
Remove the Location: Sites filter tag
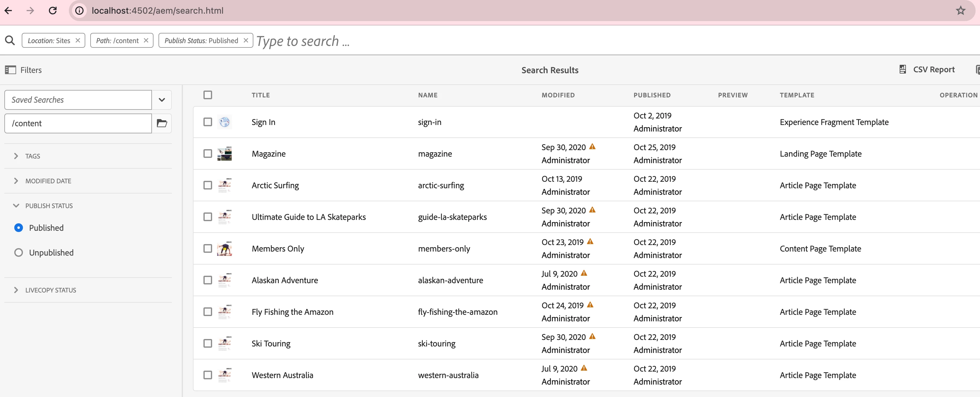[x=78, y=40]
